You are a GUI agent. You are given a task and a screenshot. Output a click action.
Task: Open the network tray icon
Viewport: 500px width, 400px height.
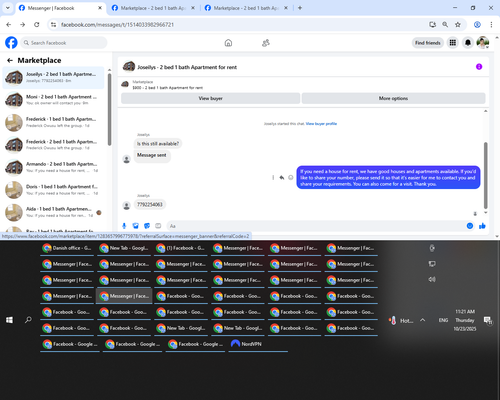tap(432, 264)
